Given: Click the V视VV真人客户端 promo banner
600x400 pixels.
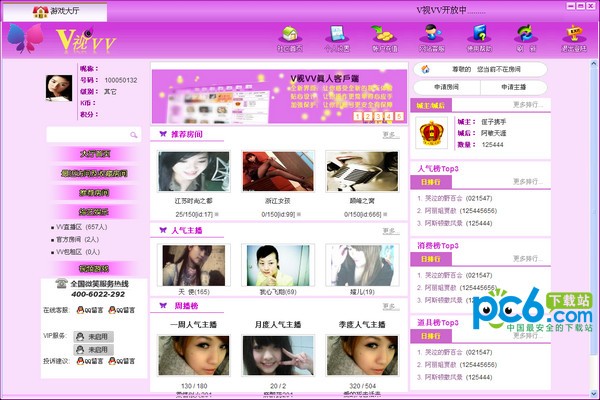Looking at the screenshot, I should point(279,96).
